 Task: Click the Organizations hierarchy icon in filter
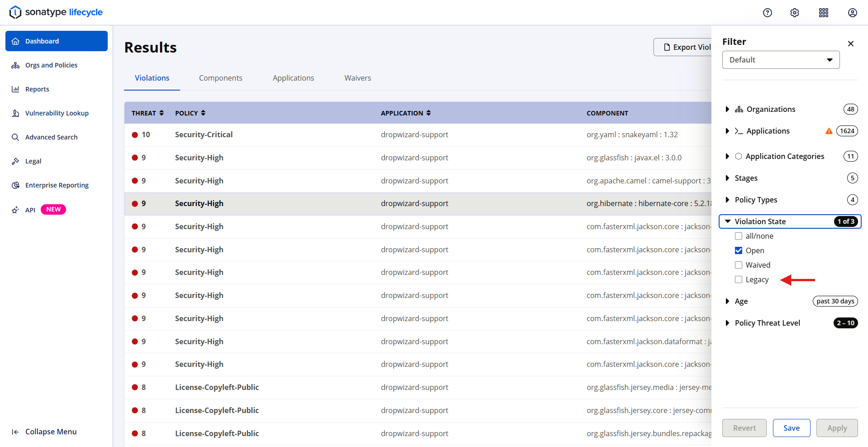(x=739, y=109)
